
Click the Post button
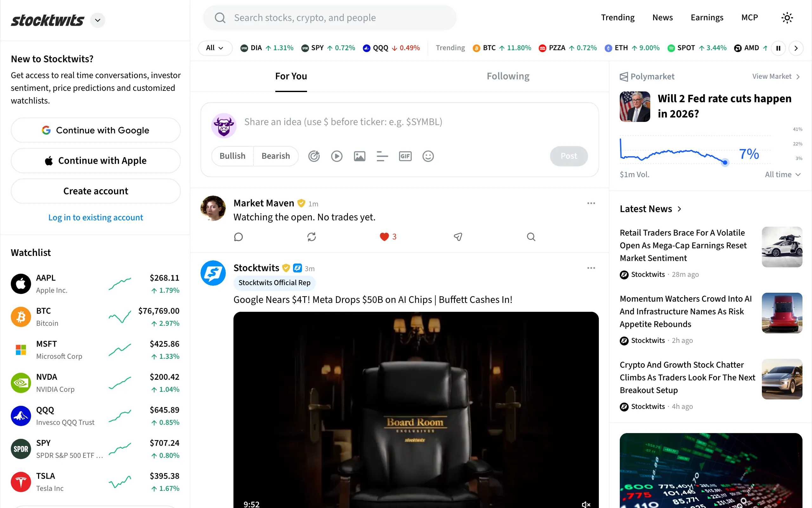569,156
